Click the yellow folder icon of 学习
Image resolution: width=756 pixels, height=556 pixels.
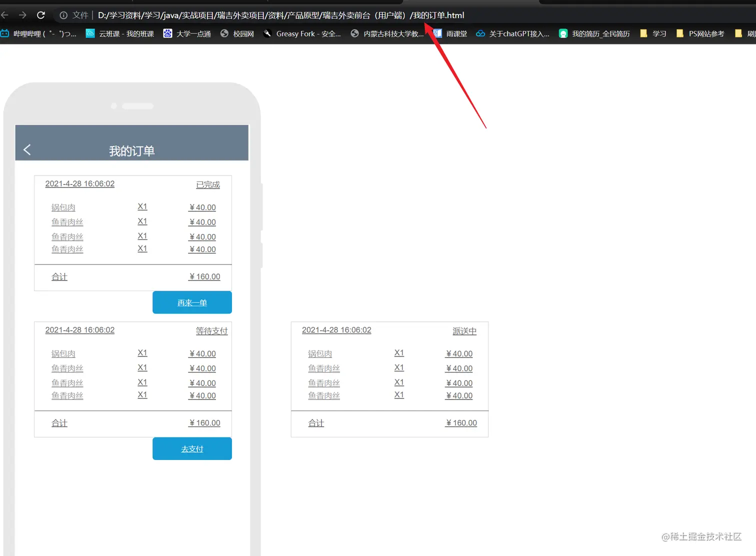pyautogui.click(x=643, y=33)
